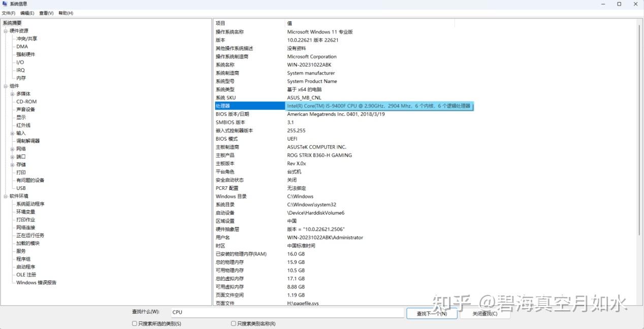Expand the 存储 node
This screenshot has height=329, width=644.
[12, 164]
